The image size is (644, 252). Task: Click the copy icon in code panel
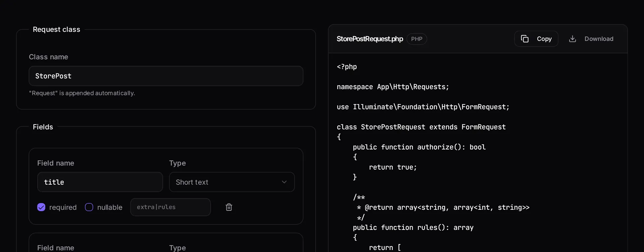coord(525,39)
